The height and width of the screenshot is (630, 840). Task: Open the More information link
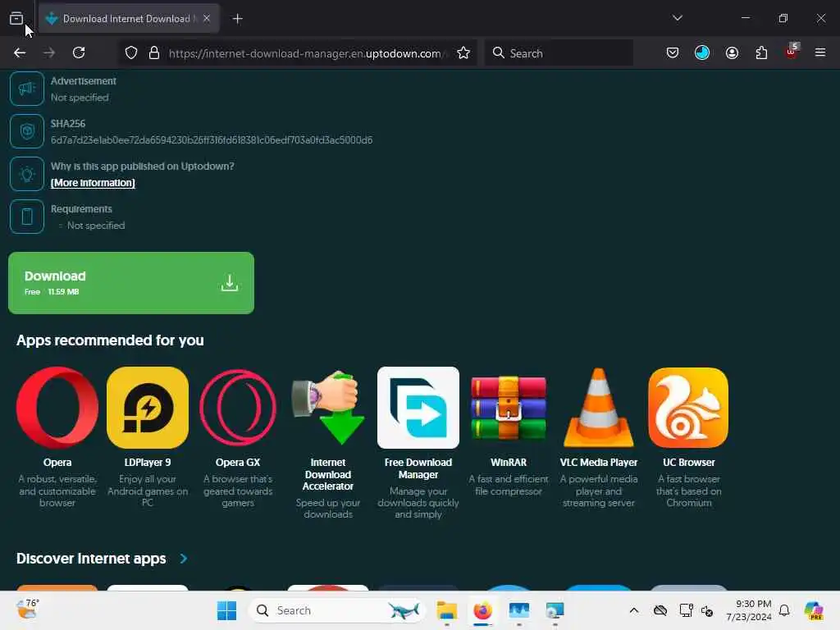[x=93, y=183]
